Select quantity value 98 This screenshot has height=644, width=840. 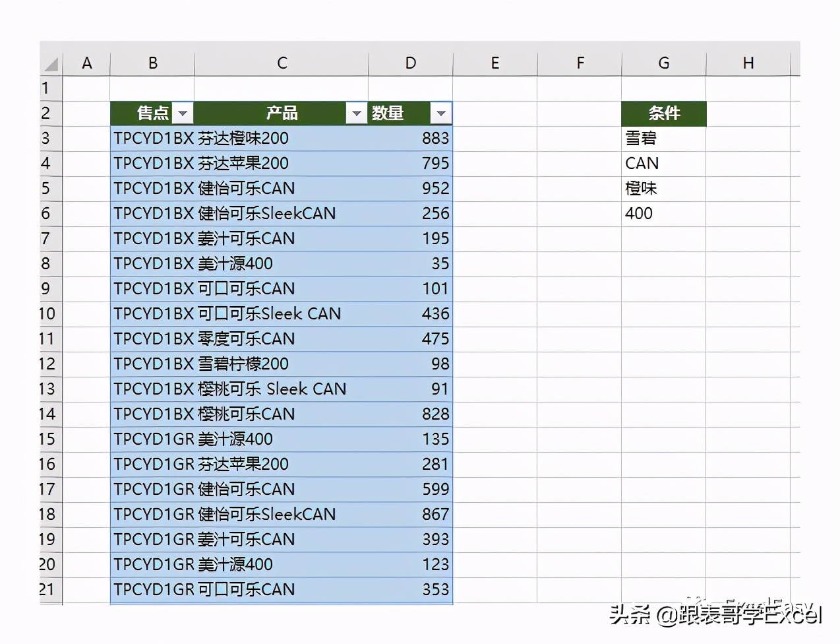411,364
